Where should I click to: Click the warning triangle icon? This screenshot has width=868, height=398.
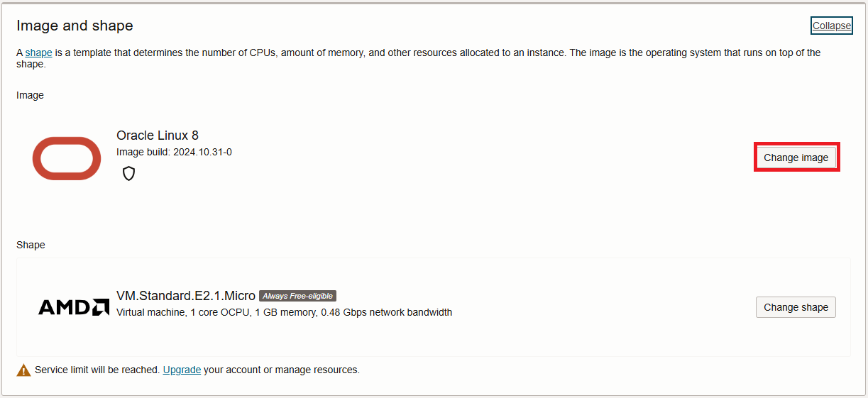24,370
